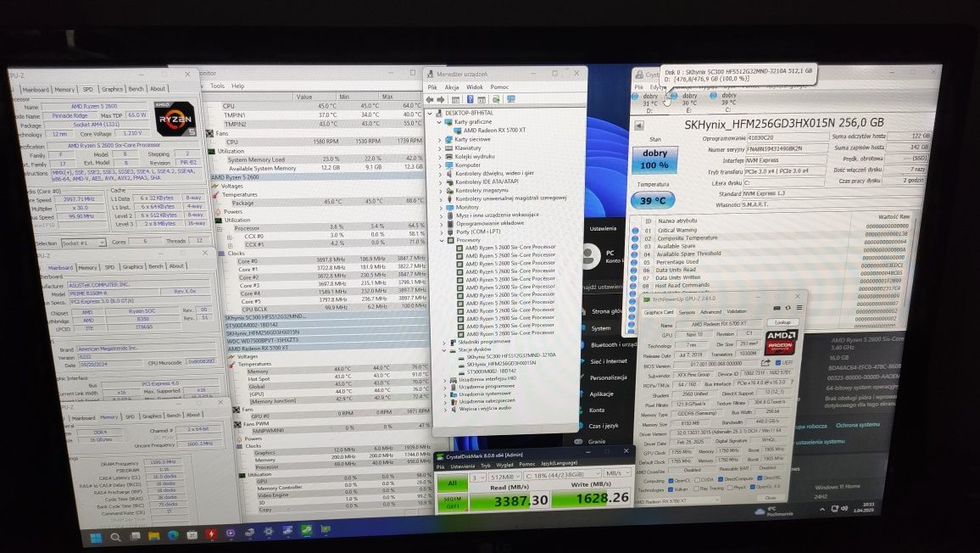Viewport: 980px width, 553px height.
Task: Click the 39 °C temperature box in CrystalDiskInfo
Action: (653, 201)
